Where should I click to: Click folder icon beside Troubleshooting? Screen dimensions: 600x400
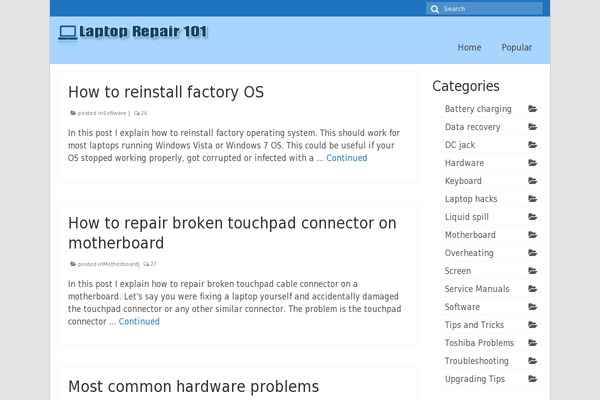point(533,361)
